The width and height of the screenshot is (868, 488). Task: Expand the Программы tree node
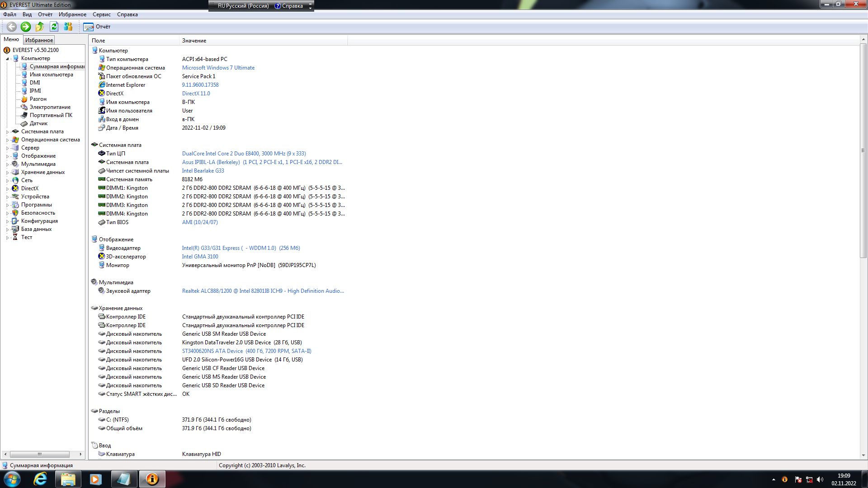click(7, 205)
